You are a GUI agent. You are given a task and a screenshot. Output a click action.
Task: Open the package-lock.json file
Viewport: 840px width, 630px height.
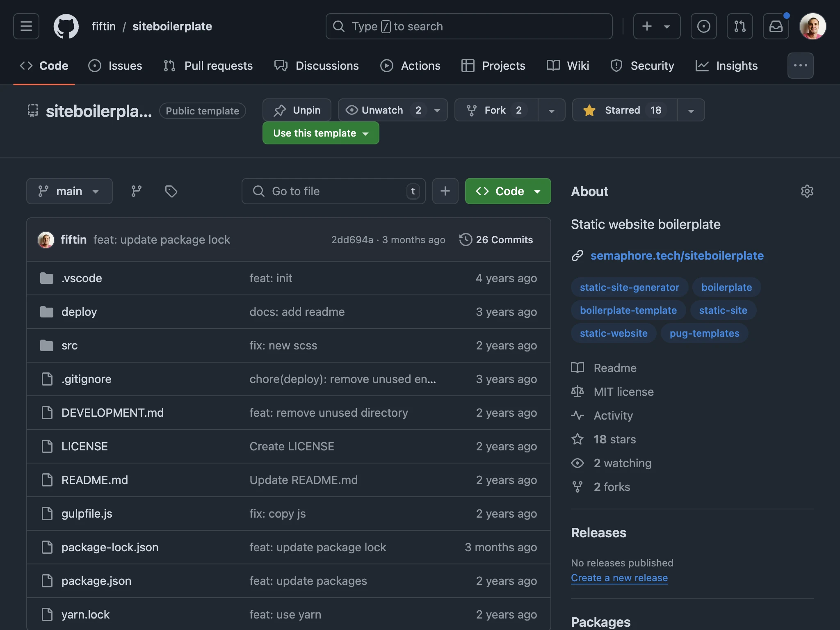[x=110, y=547]
